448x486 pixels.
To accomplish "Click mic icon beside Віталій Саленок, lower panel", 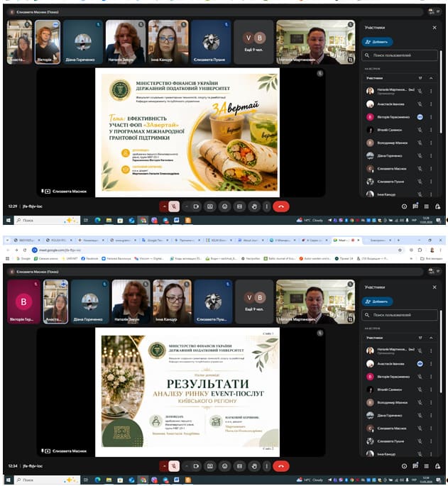I will (420, 390).
